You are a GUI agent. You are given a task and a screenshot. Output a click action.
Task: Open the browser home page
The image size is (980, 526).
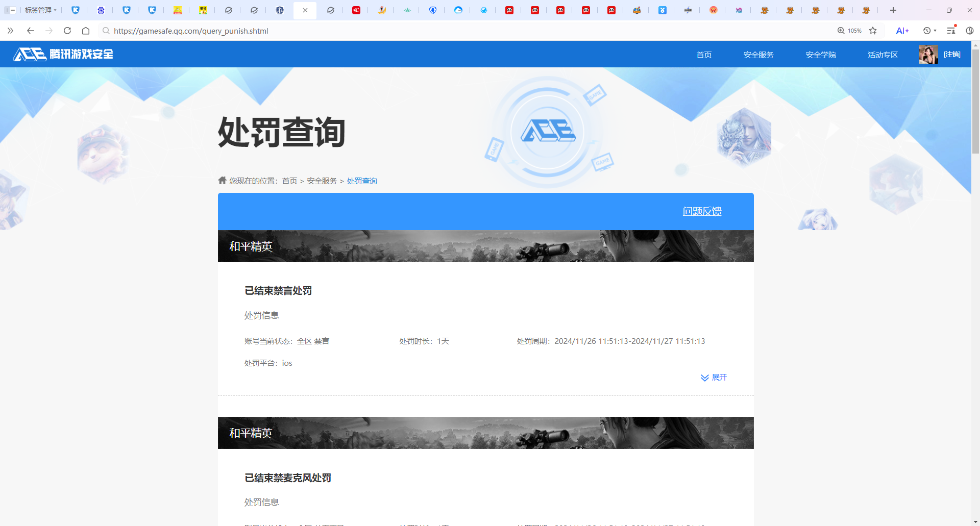pyautogui.click(x=85, y=31)
